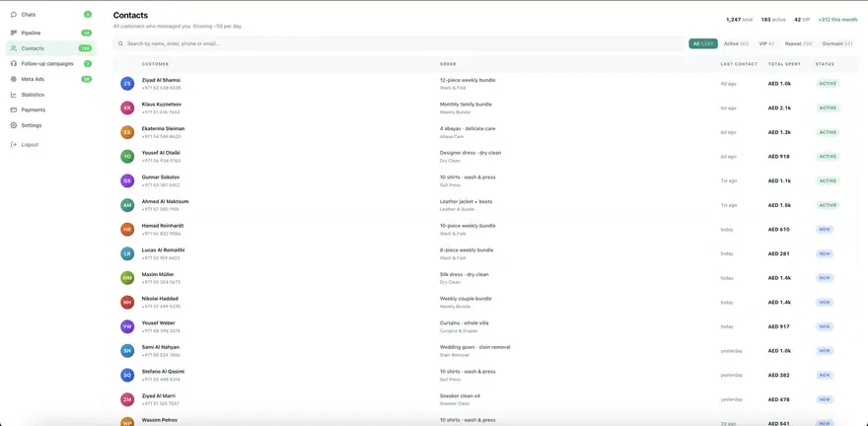The height and width of the screenshot is (426, 868).
Task: Click 'Wedding gown · stain removal' order
Action: 474,347
